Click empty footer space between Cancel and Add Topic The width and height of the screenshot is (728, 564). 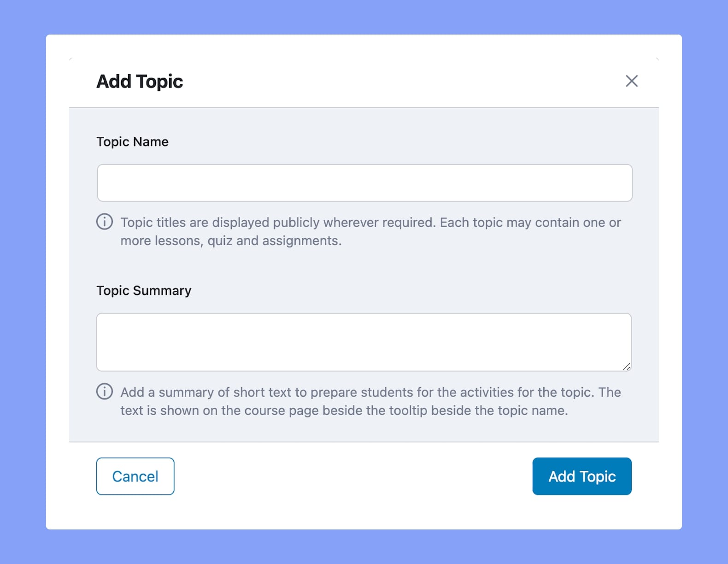353,476
